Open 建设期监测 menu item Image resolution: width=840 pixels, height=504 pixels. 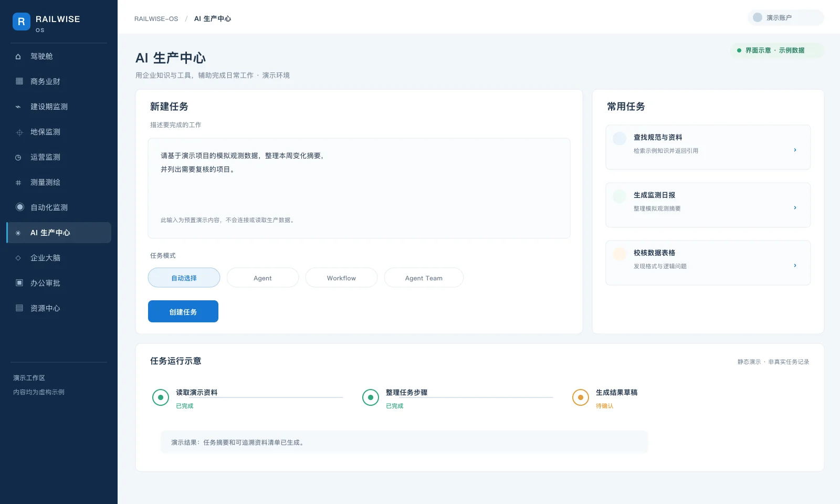[x=59, y=107]
